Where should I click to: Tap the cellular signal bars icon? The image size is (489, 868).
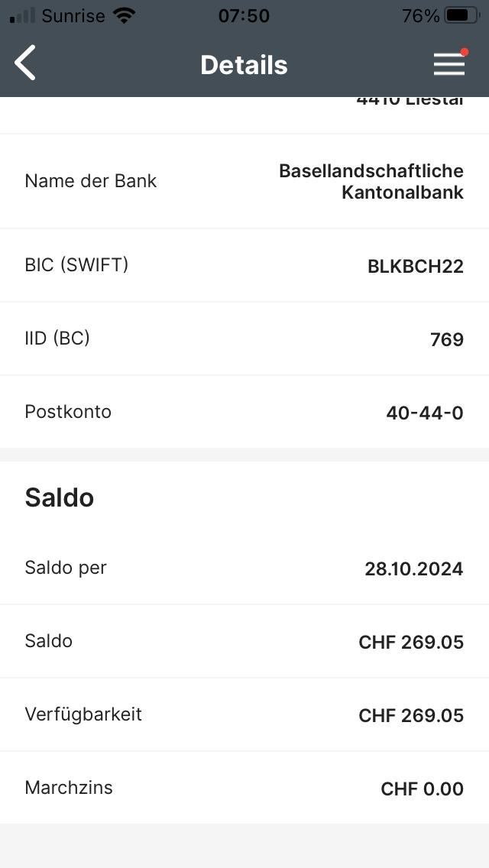(22, 15)
